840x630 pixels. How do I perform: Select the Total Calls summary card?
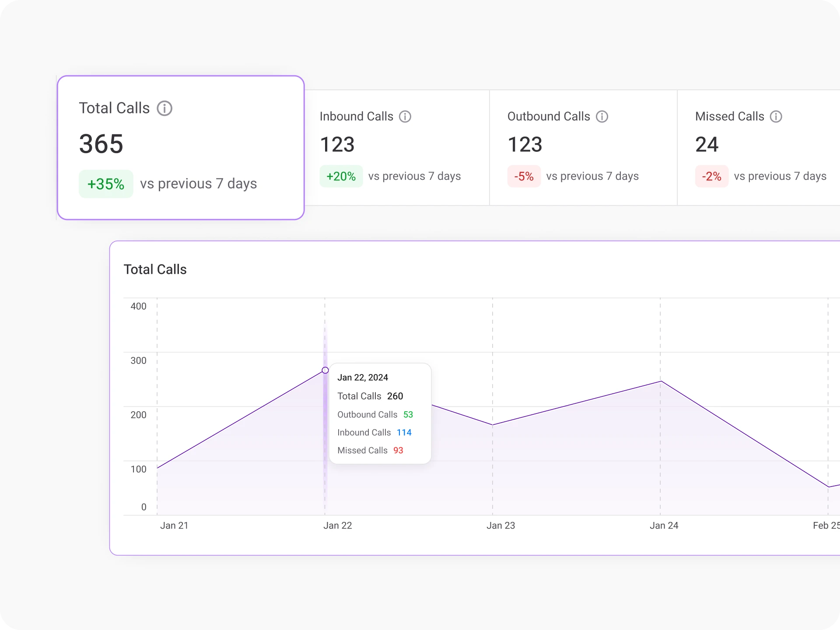(181, 147)
